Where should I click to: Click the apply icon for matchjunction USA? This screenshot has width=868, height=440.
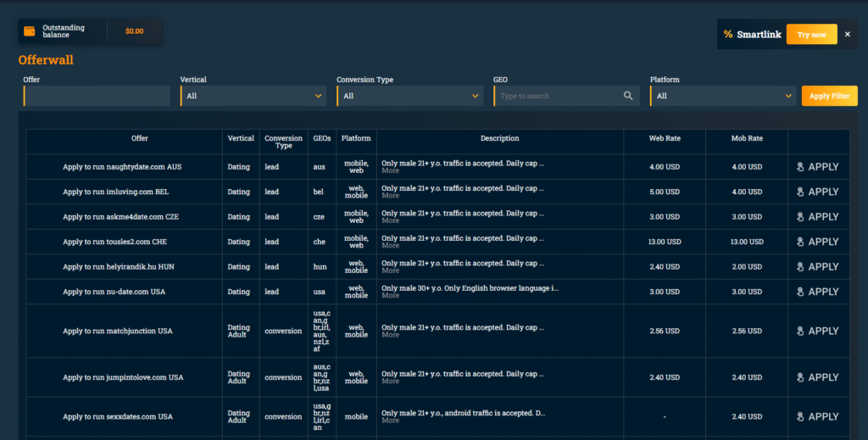coord(800,331)
